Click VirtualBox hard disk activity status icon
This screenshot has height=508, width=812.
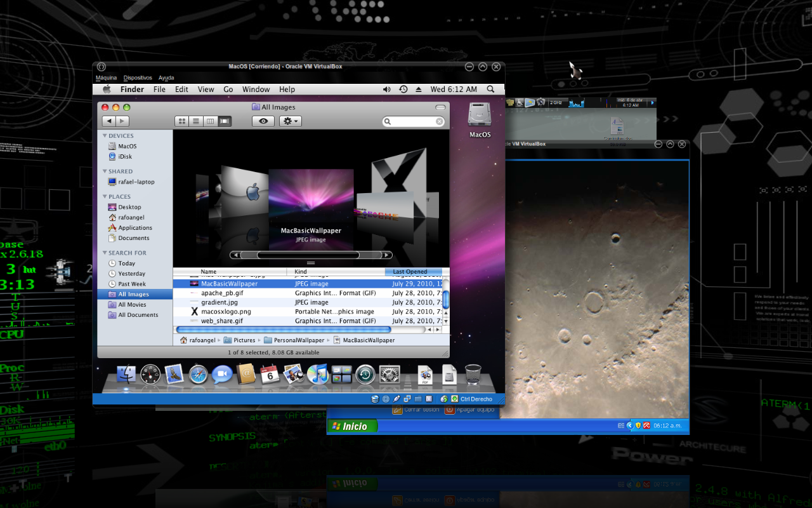point(375,399)
